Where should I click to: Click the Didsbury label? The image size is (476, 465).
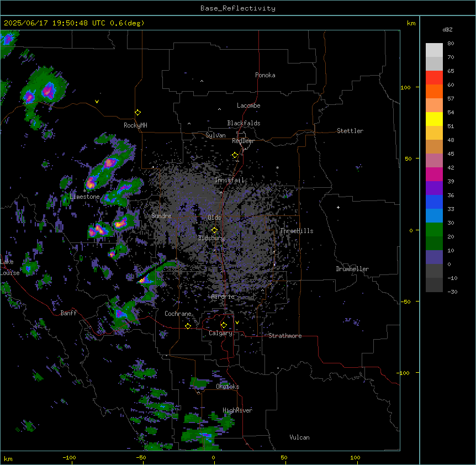211,238
